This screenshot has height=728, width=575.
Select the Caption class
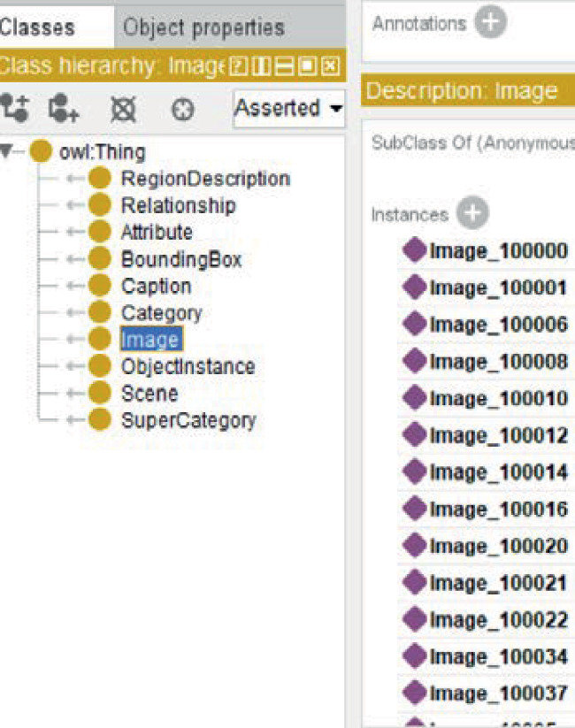coord(156,286)
